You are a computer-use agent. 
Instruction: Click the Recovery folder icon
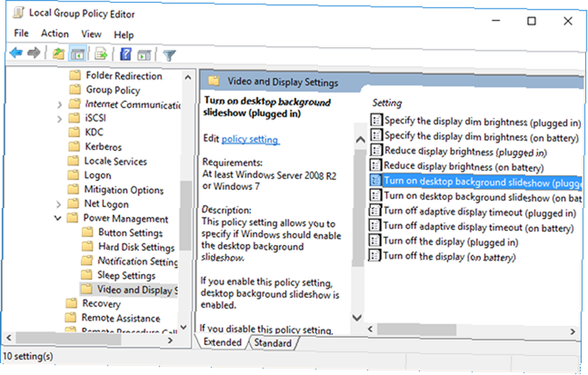pos(71,303)
